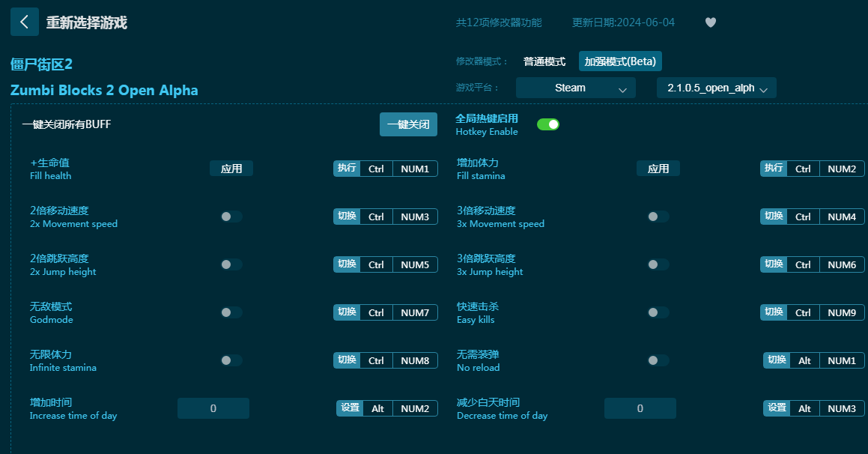Click the 一键关闭所有BUFF label
Image resolution: width=868 pixels, height=454 pixels.
point(67,124)
